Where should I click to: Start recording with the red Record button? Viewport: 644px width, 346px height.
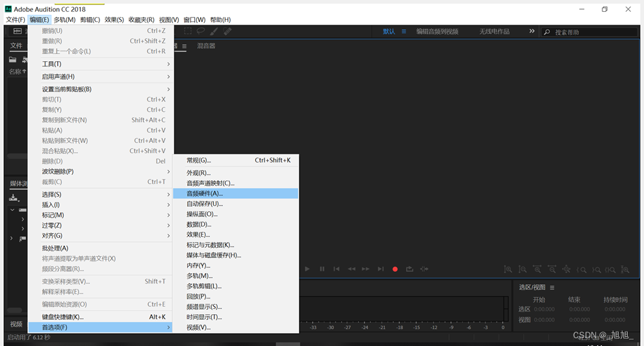click(x=395, y=269)
